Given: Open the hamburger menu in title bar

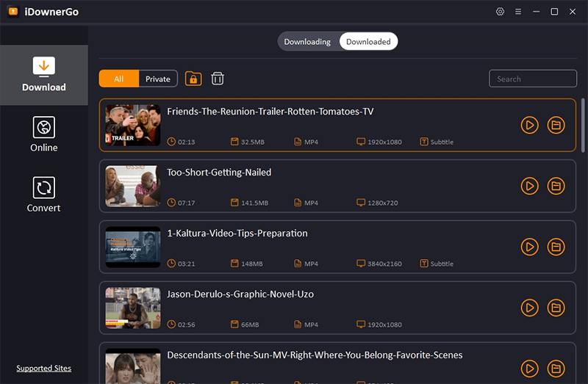Looking at the screenshot, I should (x=518, y=12).
